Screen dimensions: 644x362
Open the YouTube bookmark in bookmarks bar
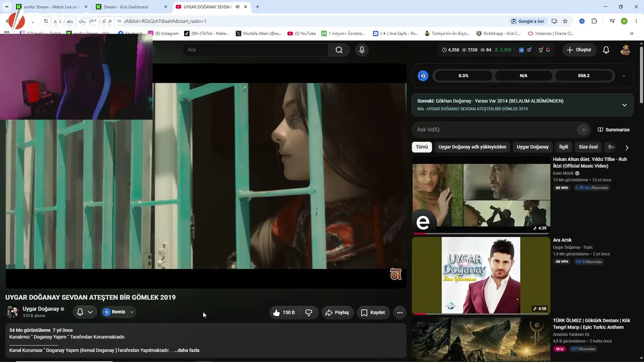[302, 34]
